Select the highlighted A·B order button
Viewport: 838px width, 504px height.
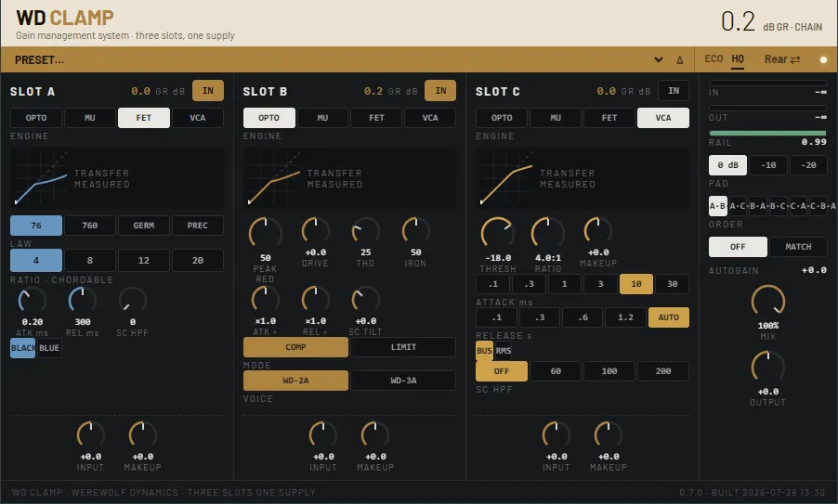[718, 206]
